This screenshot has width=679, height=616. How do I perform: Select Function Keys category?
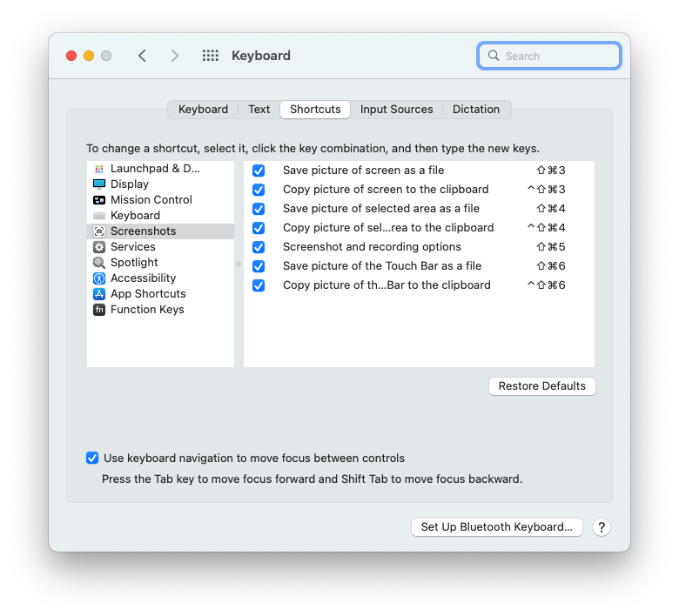pyautogui.click(x=161, y=310)
